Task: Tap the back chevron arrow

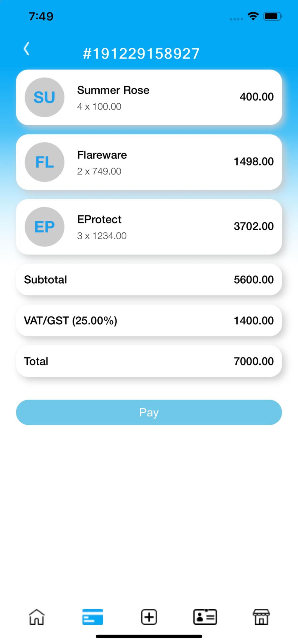Action: click(x=27, y=49)
